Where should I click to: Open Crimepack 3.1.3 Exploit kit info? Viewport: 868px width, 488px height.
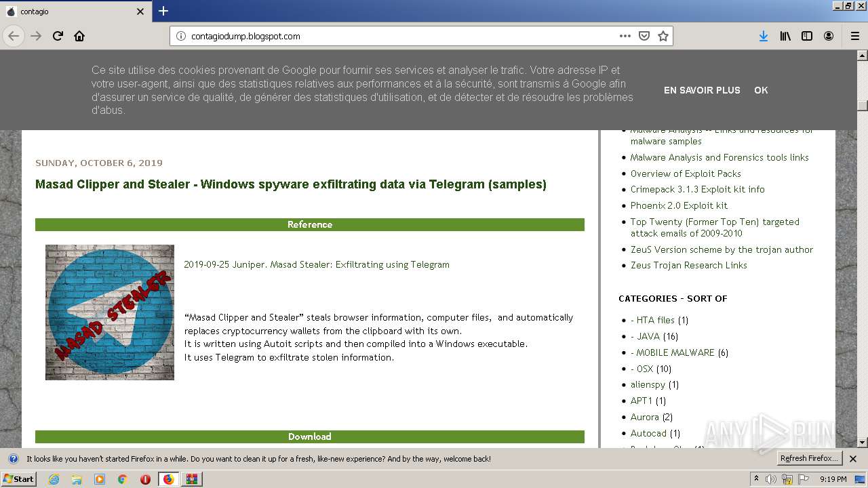click(697, 189)
